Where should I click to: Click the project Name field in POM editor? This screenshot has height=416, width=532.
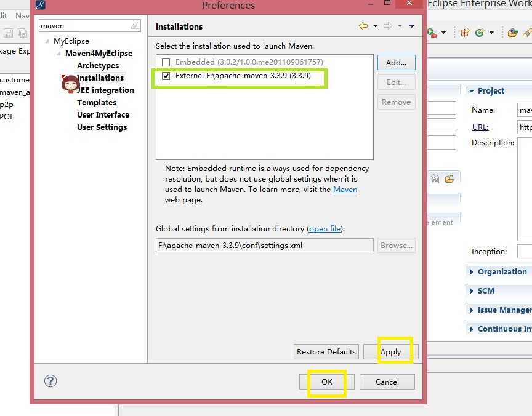[x=525, y=110]
